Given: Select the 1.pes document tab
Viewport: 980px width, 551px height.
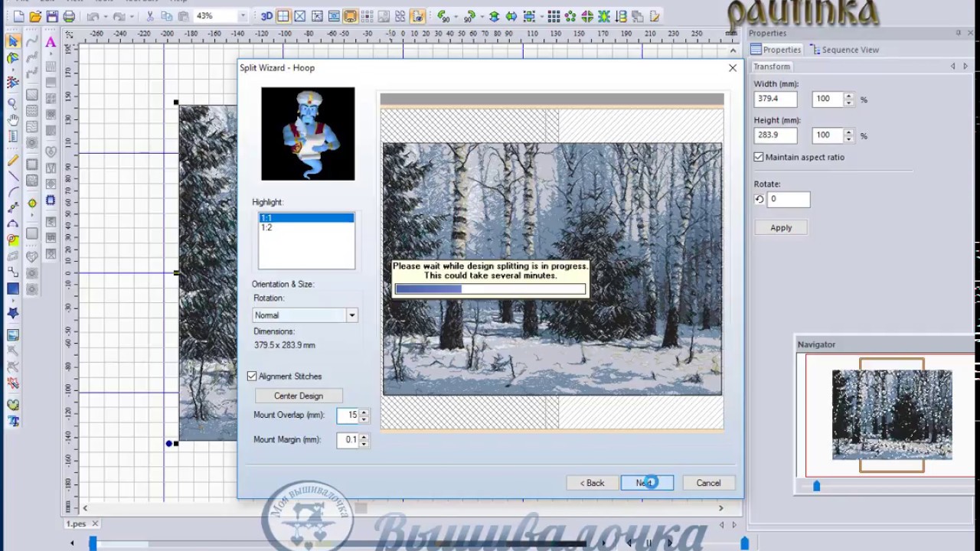Looking at the screenshot, I should point(76,524).
